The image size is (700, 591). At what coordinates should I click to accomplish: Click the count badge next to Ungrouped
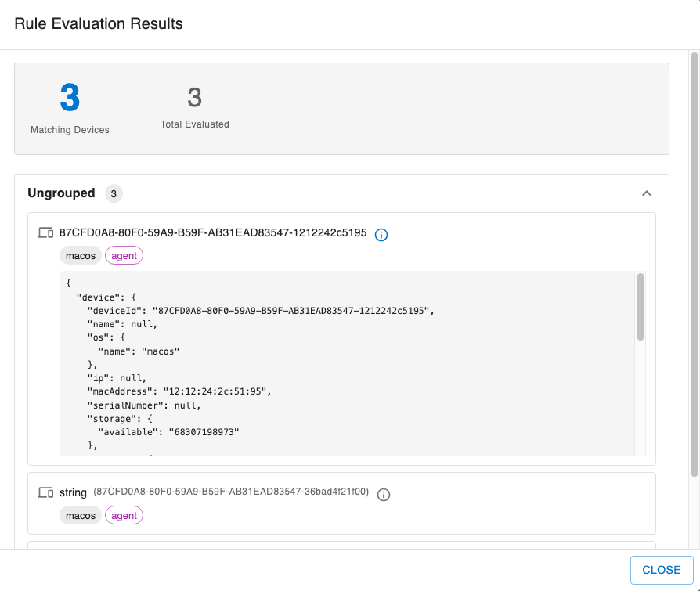click(x=113, y=193)
